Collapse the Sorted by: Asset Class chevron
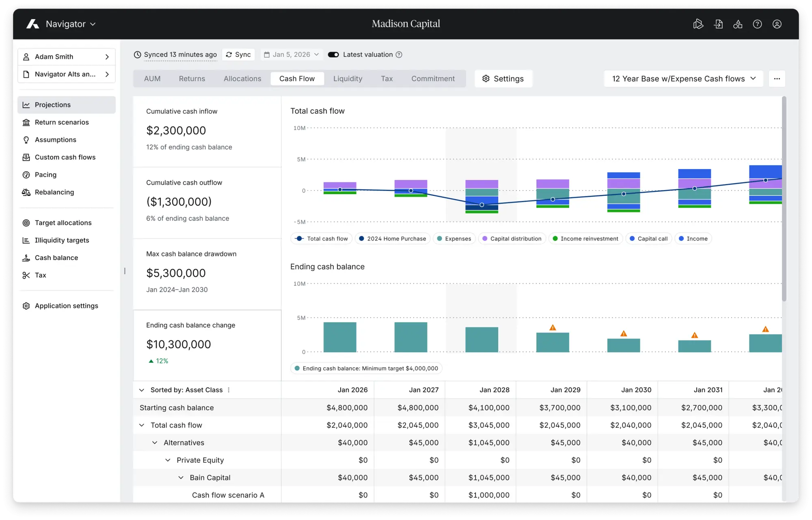812x520 pixels. point(142,390)
